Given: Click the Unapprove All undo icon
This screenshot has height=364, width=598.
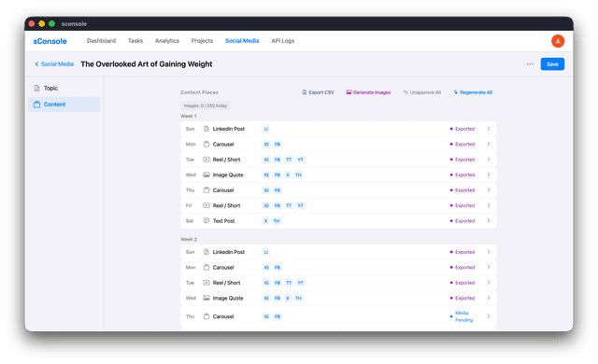Looking at the screenshot, I should 406,92.
